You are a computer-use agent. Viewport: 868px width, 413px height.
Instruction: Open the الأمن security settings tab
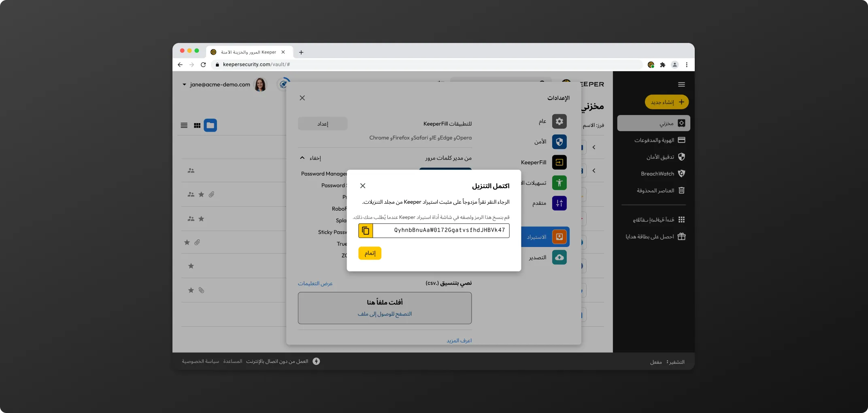[x=550, y=142]
